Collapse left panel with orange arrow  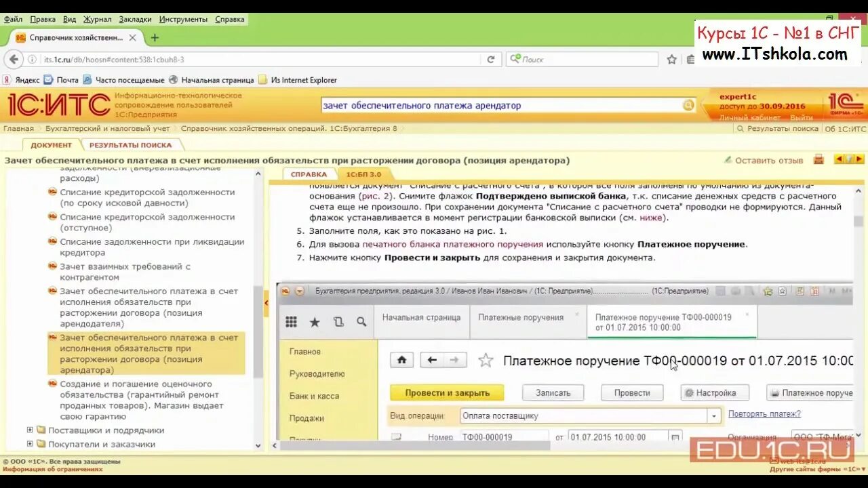pos(267,303)
